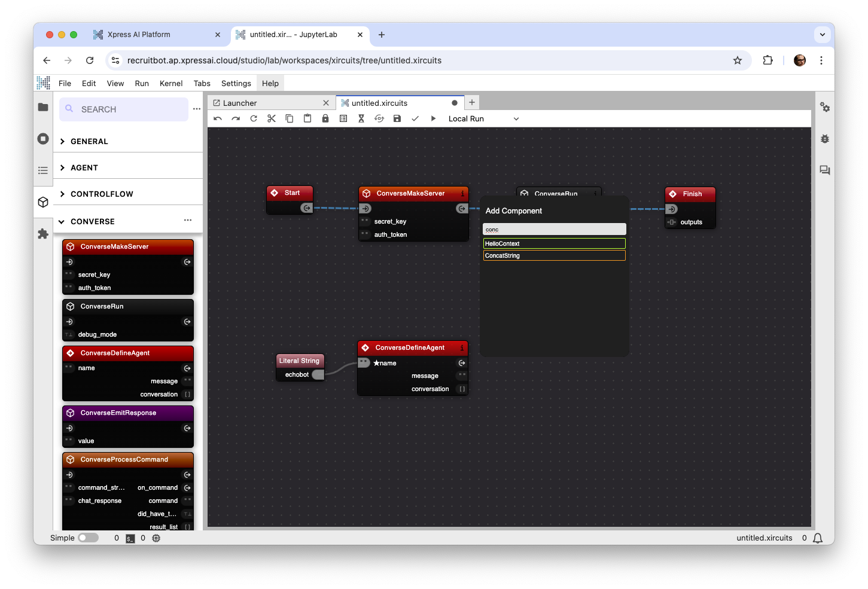Click the checkmark compile icon
This screenshot has width=868, height=589.
(x=415, y=118)
